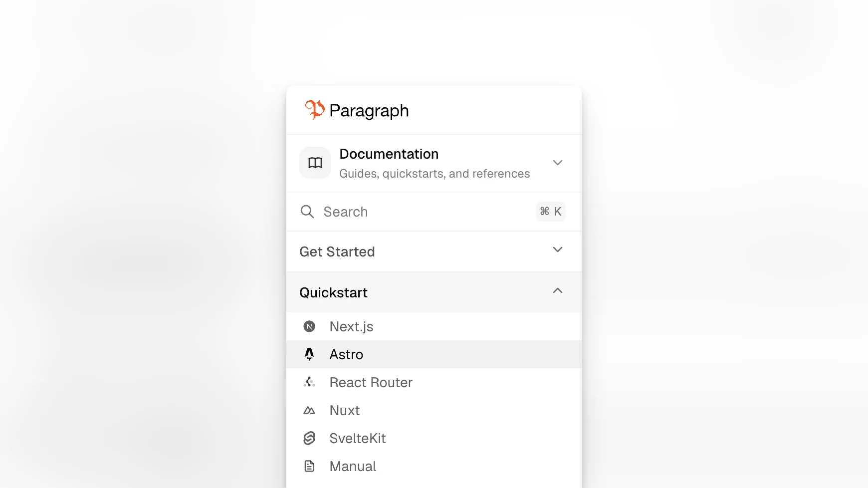Click the SvelteKit logo icon
Image resolution: width=868 pixels, height=488 pixels.
tap(309, 438)
